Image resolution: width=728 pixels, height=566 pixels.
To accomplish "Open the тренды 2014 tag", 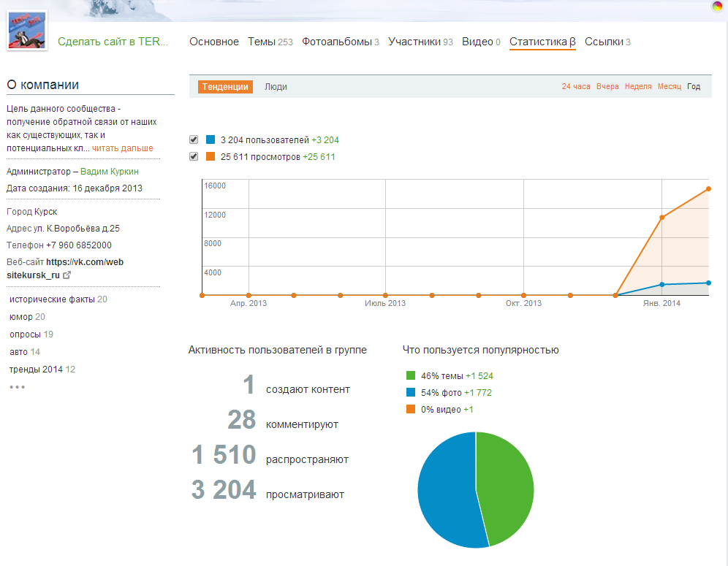I will [42, 370].
